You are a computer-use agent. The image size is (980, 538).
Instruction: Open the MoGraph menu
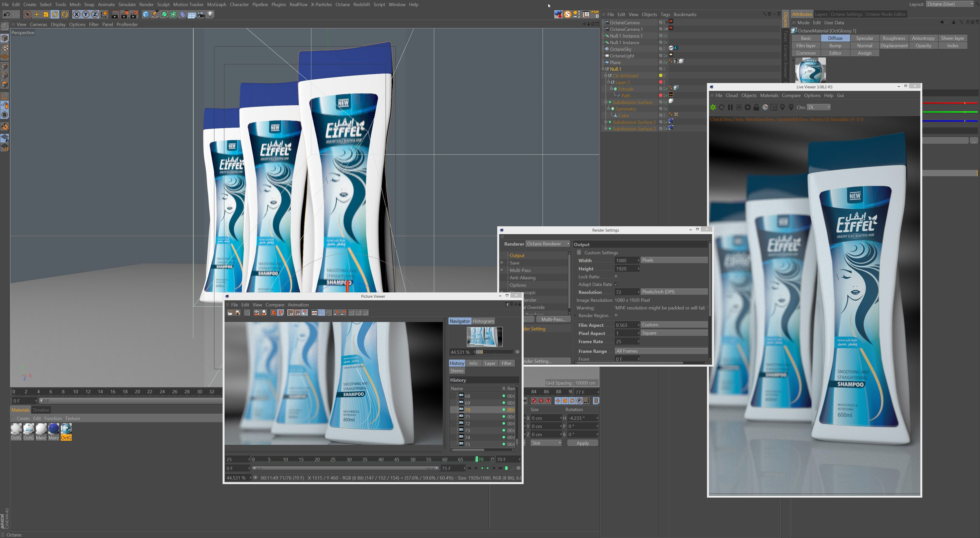pos(216,5)
